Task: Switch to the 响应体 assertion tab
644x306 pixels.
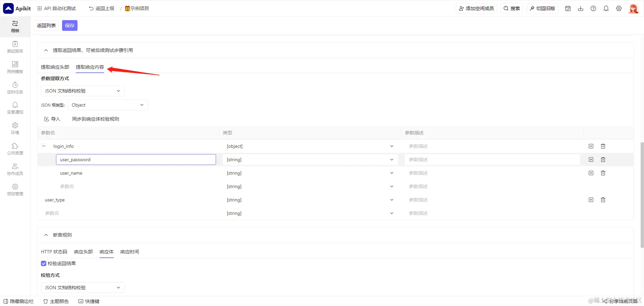Action: 107,252
